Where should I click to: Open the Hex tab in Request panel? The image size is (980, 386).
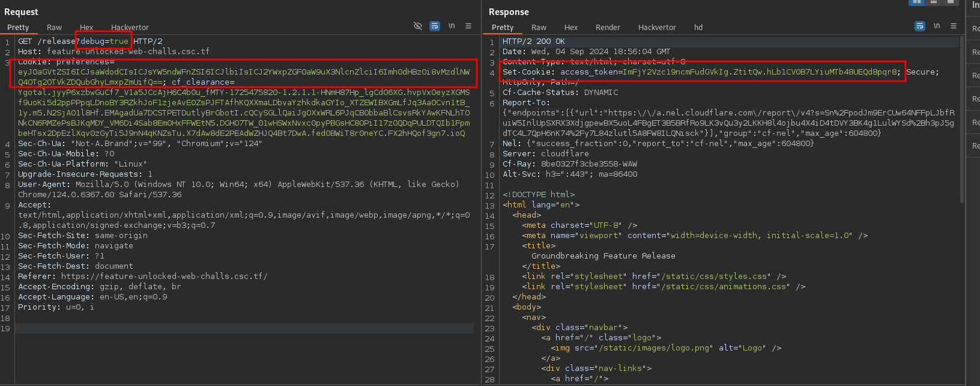(x=86, y=28)
